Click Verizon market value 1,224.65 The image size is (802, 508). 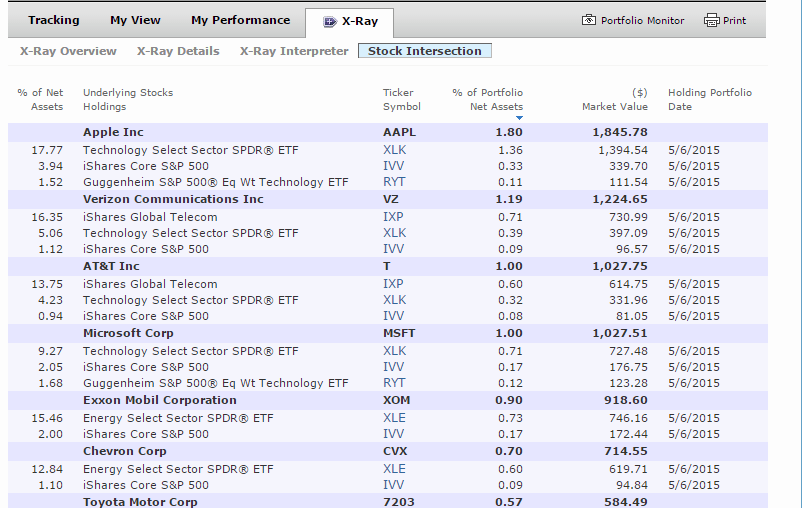(x=620, y=199)
